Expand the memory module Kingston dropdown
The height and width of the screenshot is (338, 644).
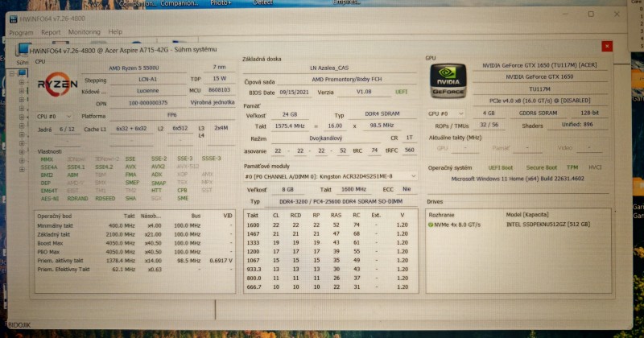tap(330, 175)
